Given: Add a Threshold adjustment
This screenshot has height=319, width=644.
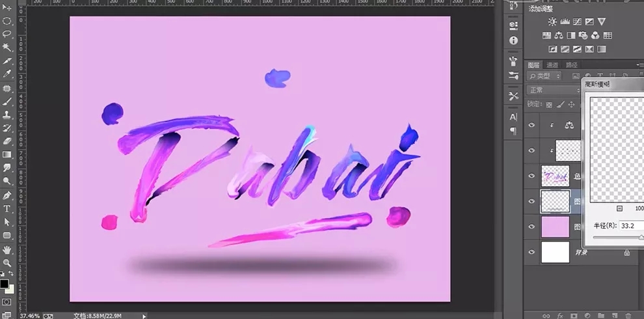Looking at the screenshot, I should [x=577, y=49].
